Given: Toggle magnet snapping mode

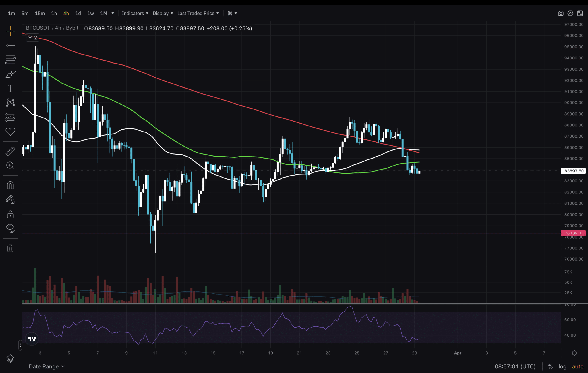Looking at the screenshot, I should pyautogui.click(x=10, y=185).
